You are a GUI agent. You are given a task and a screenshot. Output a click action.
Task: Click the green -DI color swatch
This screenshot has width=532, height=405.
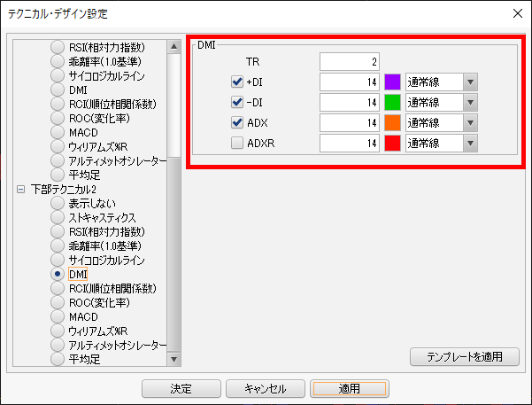393,102
